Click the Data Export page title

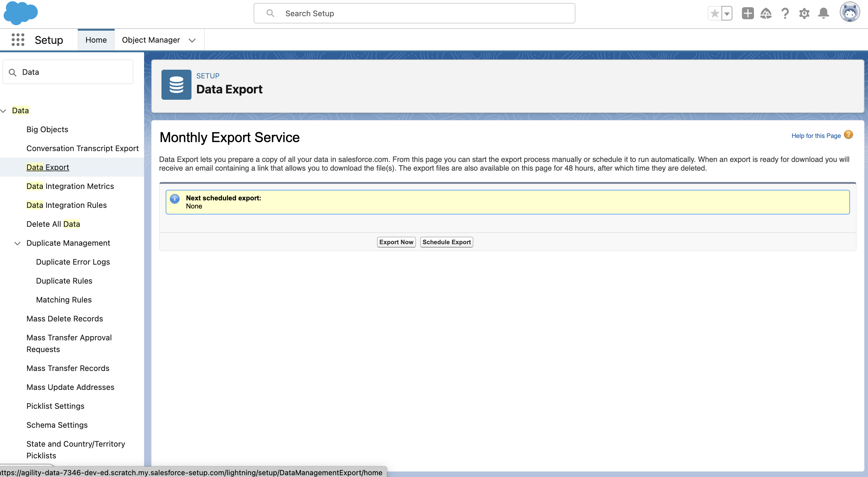click(x=229, y=89)
